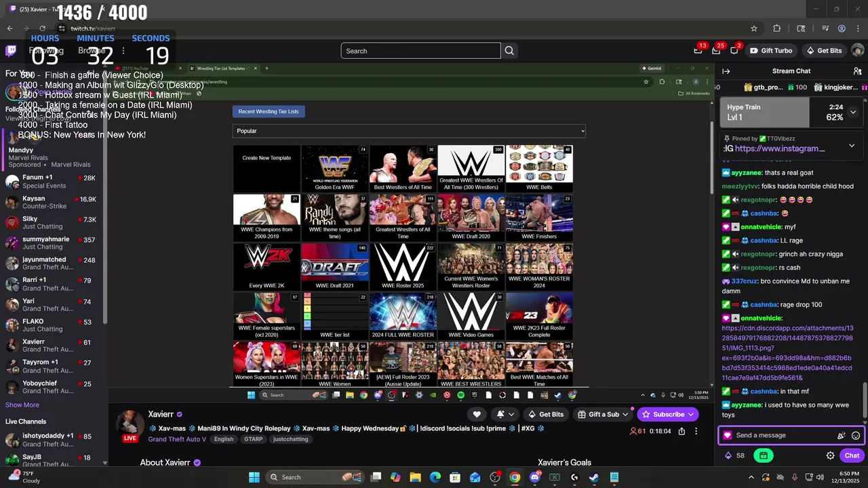Open the WWE Draft 2021 template thumbnail
Screen dimensions: 868x488
point(334,266)
